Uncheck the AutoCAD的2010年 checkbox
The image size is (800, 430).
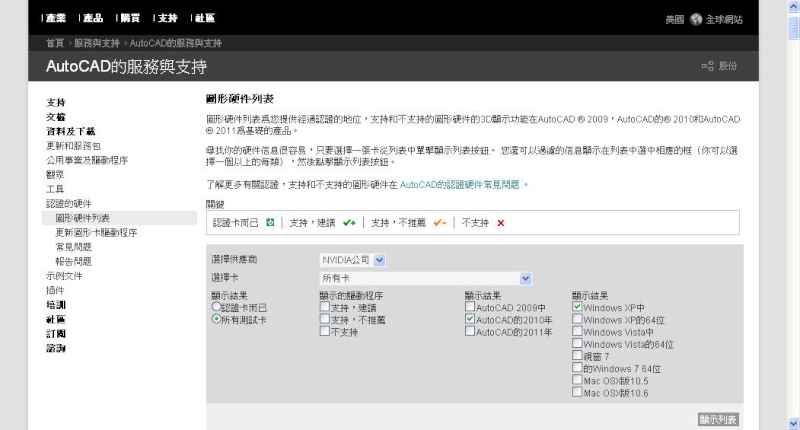click(x=470, y=319)
